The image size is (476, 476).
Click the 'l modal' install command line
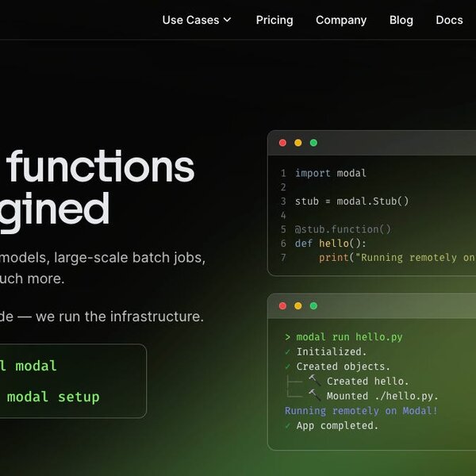click(29, 366)
